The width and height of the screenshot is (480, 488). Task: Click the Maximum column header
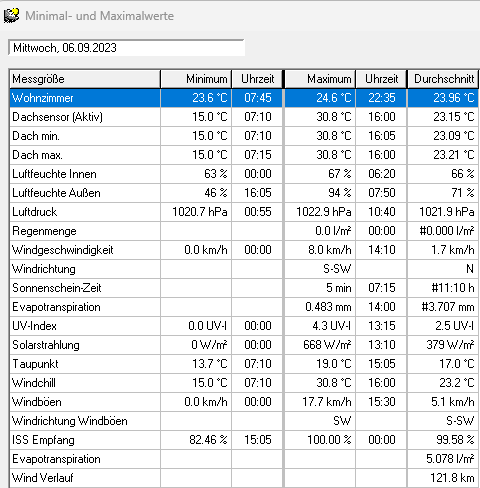(320, 79)
